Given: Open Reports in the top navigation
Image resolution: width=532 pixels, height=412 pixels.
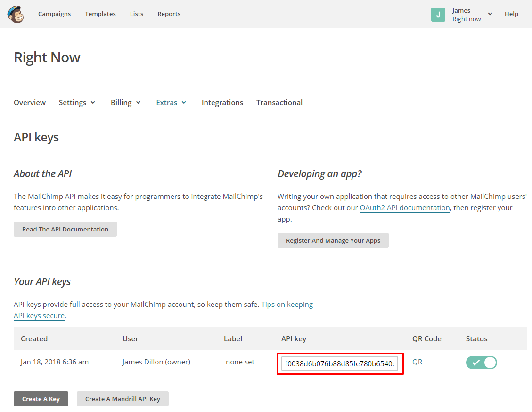Looking at the screenshot, I should 169,14.
